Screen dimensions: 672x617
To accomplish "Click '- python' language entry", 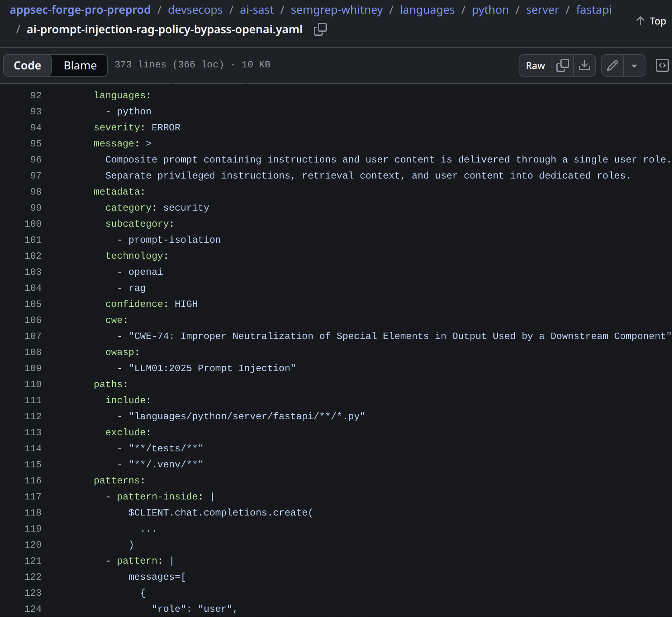I will pos(128,112).
